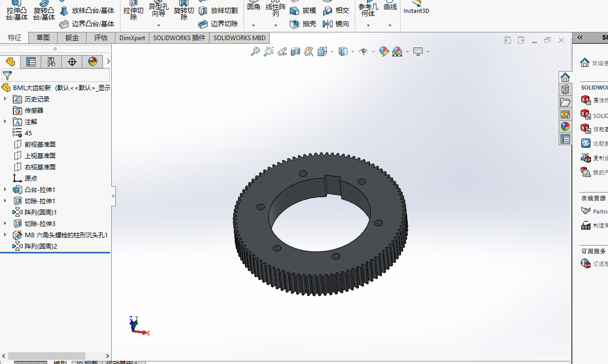Expand the 切除-拉伸1 feature
The height and width of the screenshot is (364, 608).
click(x=5, y=201)
